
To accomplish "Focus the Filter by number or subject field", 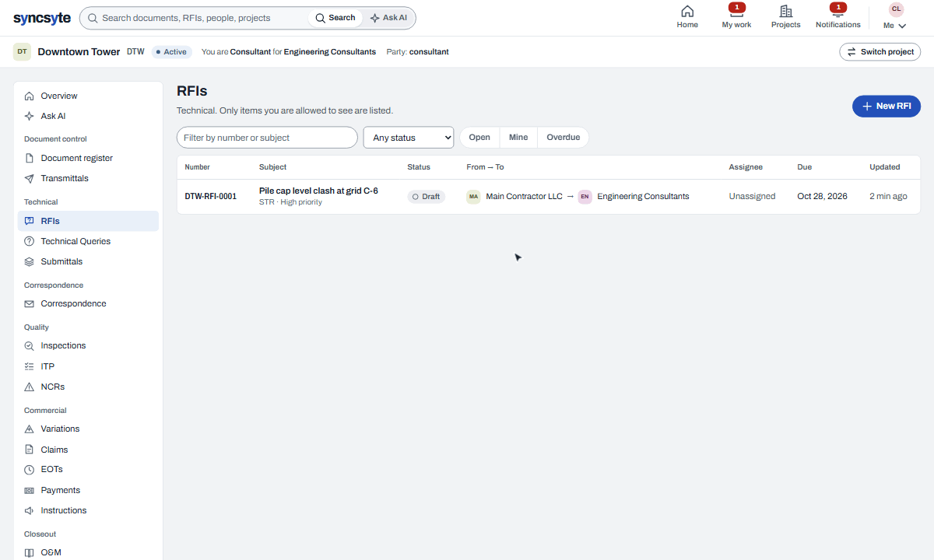I will pos(267,138).
